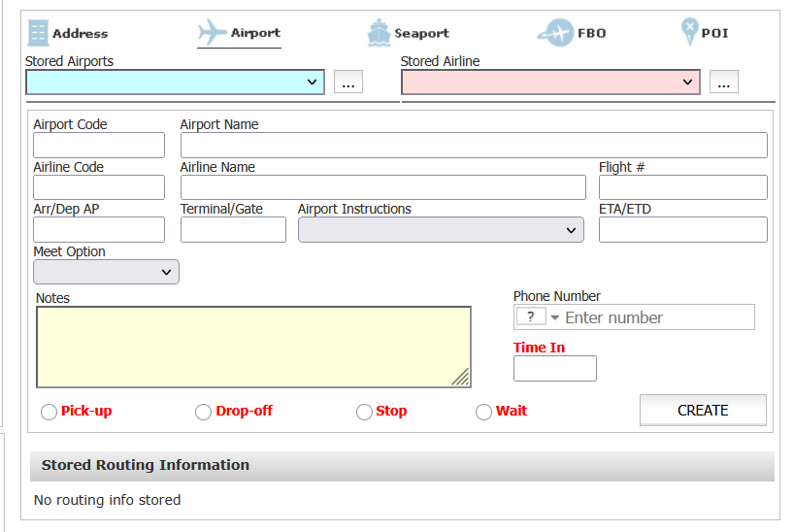Focus the Arr/Dep AP field
The width and height of the screenshot is (794, 532).
(x=99, y=229)
